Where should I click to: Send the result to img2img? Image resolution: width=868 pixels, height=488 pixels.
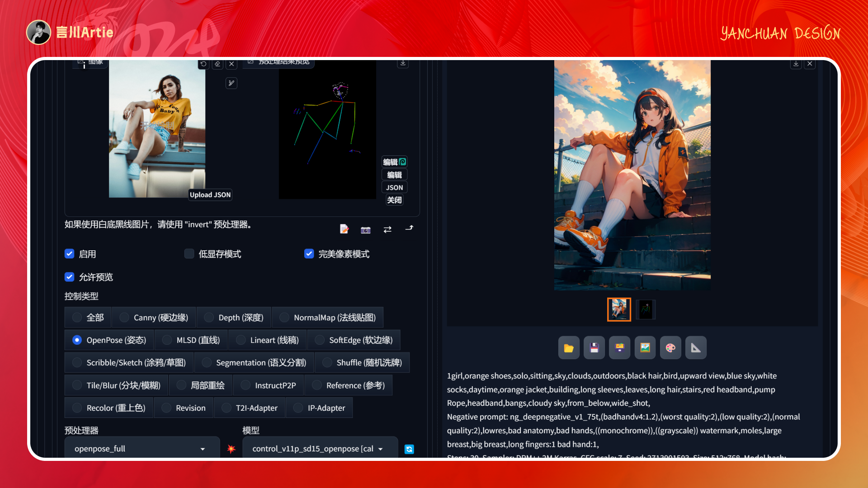pyautogui.click(x=619, y=347)
